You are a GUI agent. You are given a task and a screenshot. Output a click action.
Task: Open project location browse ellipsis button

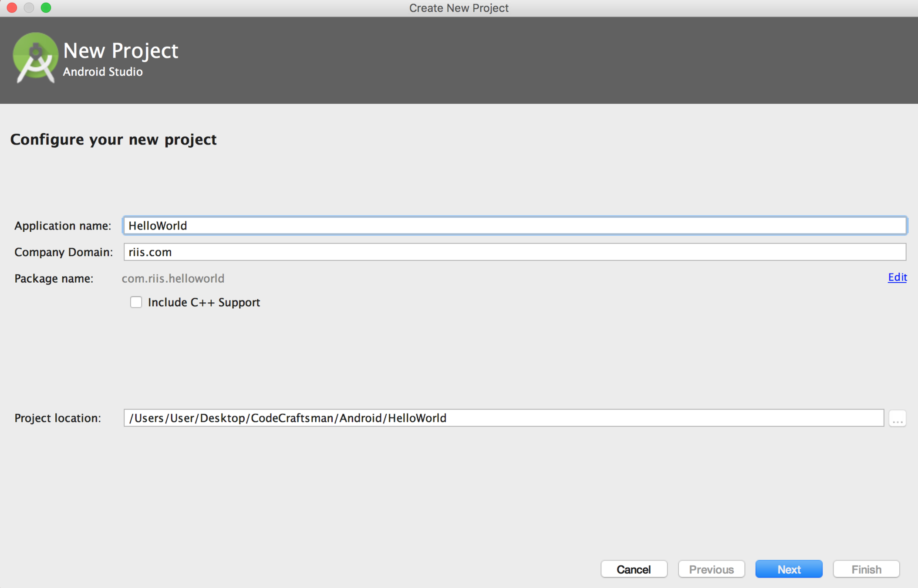[897, 419]
